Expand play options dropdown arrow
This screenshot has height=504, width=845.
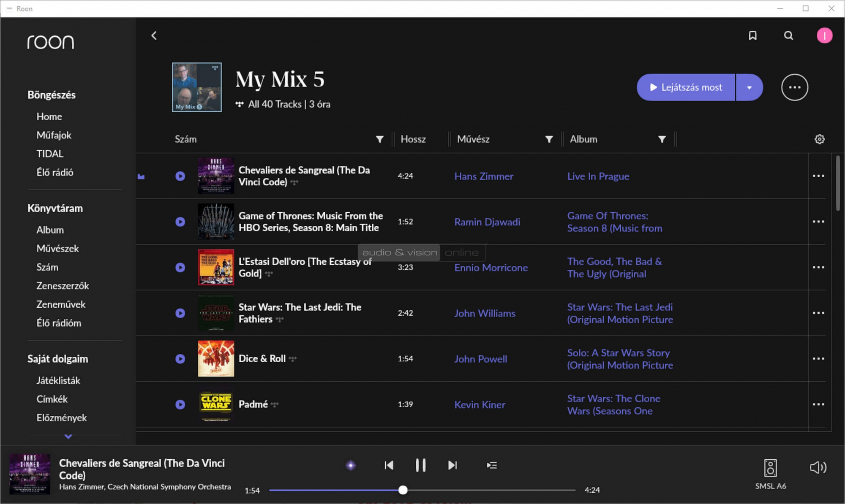coord(749,87)
